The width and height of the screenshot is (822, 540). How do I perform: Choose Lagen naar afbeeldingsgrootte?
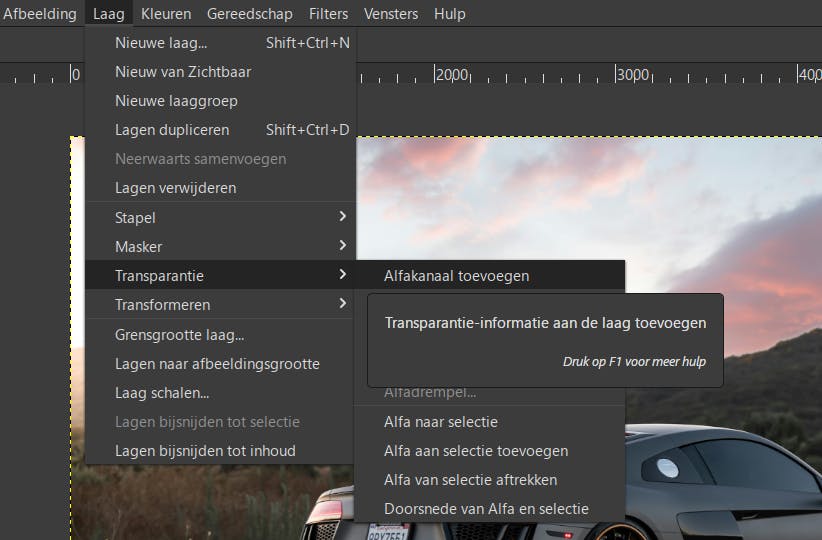[220, 364]
